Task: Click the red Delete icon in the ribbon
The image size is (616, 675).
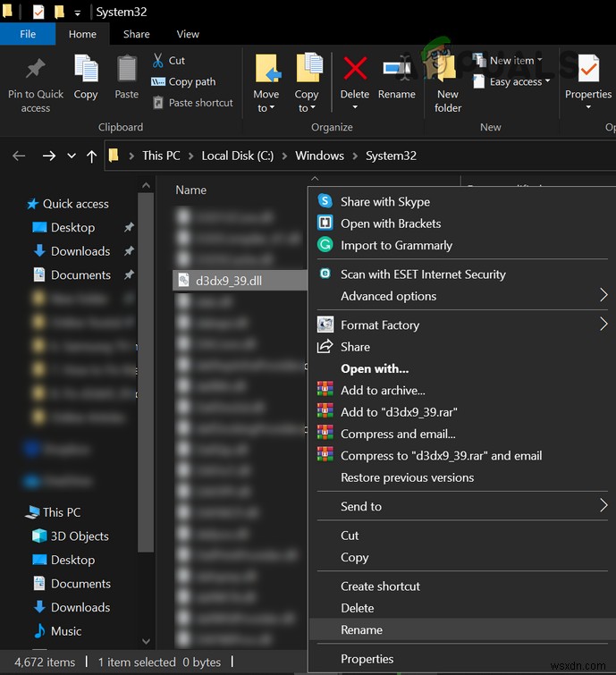Action: coord(355,70)
